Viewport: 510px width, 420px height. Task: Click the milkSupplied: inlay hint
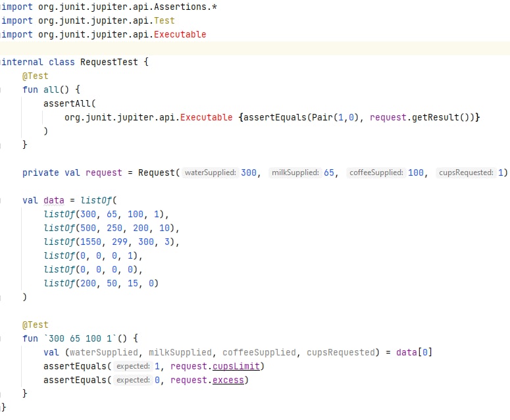[x=295, y=172]
